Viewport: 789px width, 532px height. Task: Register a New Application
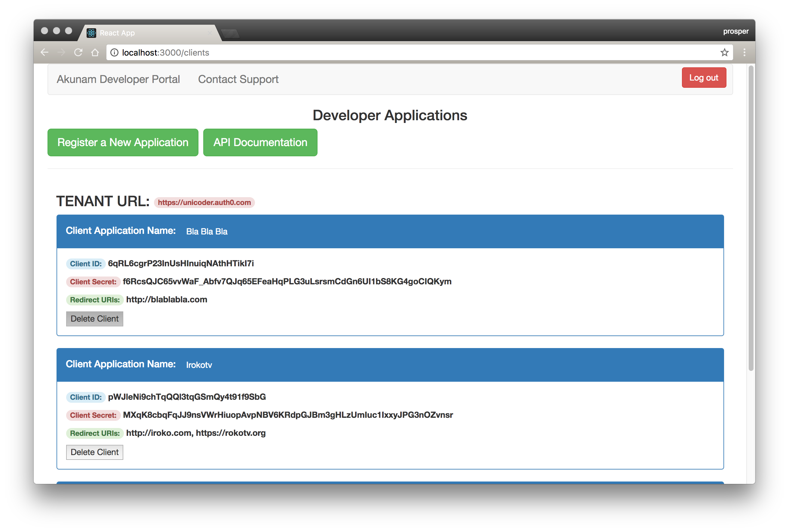[123, 142]
